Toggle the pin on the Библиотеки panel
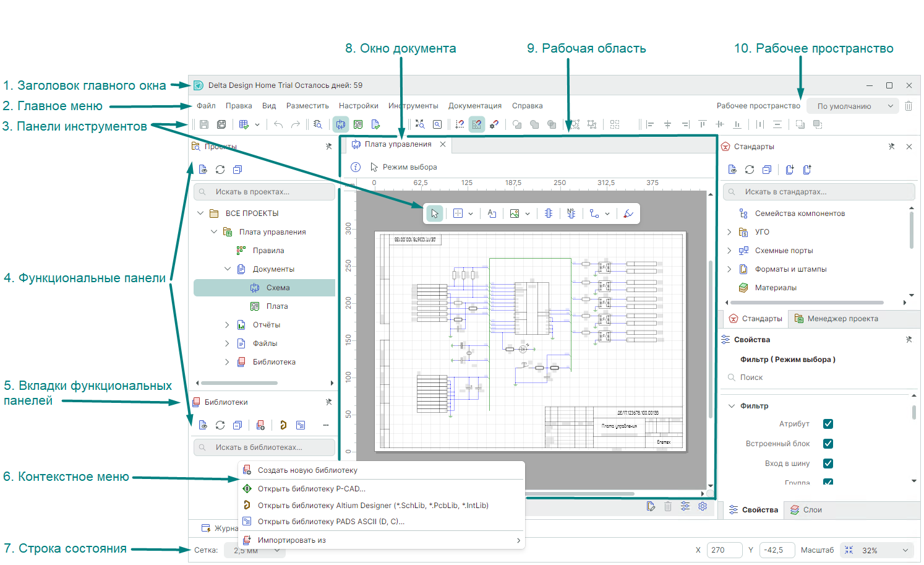 [328, 402]
